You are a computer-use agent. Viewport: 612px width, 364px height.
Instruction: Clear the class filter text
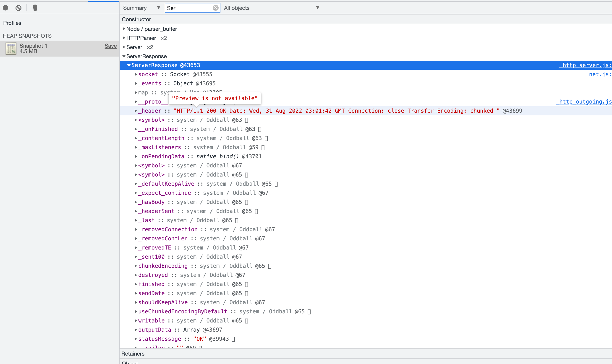point(215,8)
